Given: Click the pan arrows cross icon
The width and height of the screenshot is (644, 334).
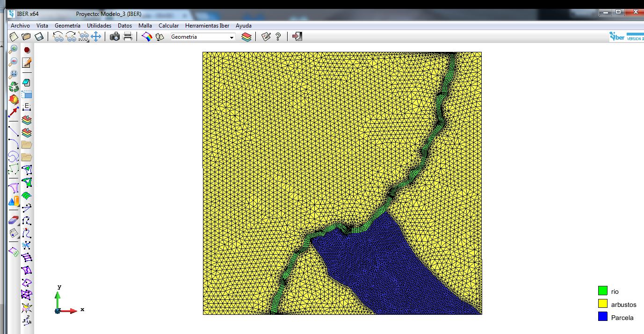Looking at the screenshot, I should point(96,37).
